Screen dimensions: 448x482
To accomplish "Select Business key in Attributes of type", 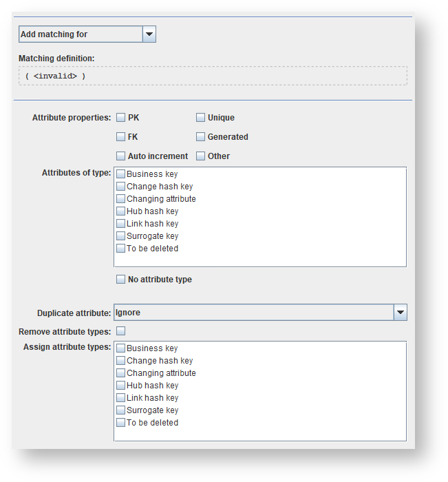I will pyautogui.click(x=121, y=174).
